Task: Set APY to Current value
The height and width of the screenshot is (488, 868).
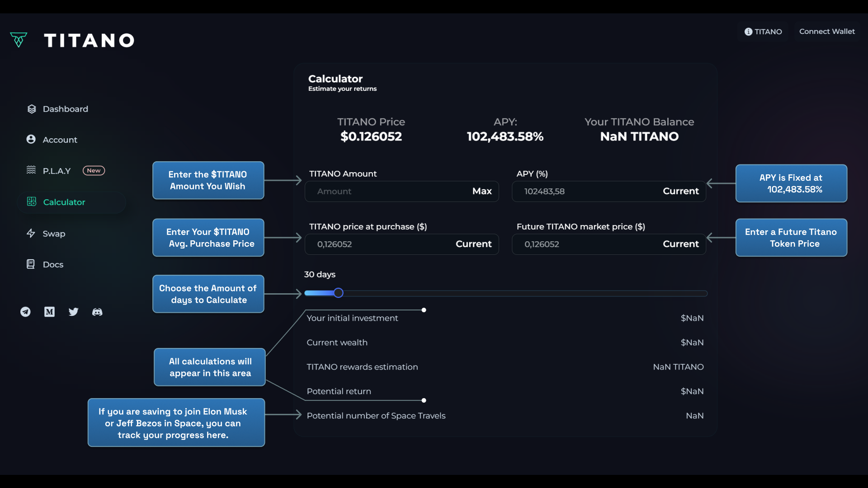Action: click(680, 191)
